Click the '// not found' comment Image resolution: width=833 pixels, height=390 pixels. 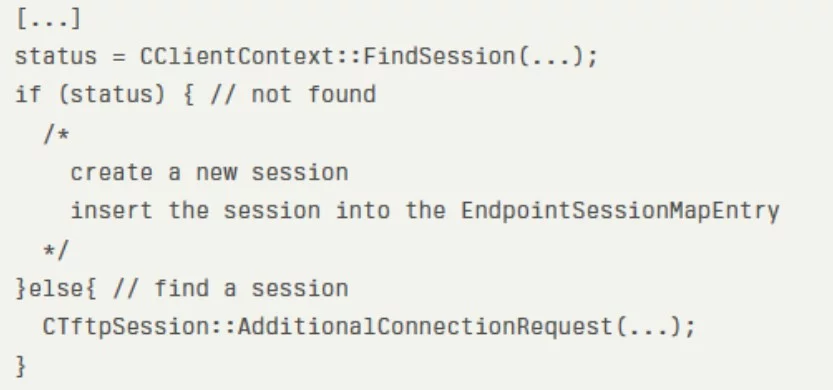(293, 95)
